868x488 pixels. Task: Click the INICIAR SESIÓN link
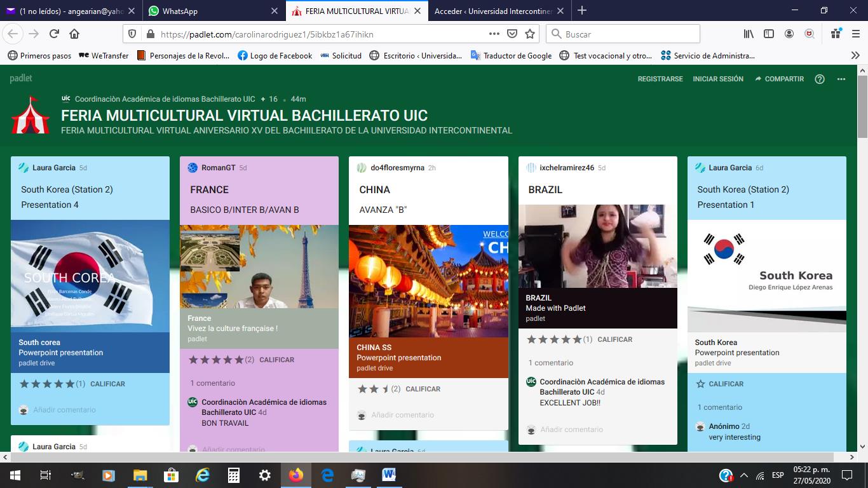coord(718,79)
